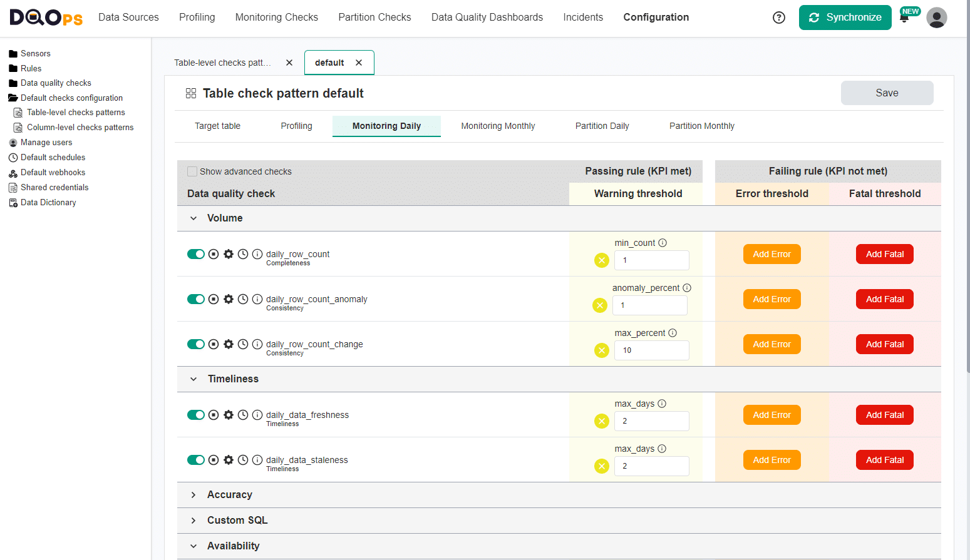Open schedule clock icon for daily_row_count_anomaly
970x560 pixels.
[243, 299]
